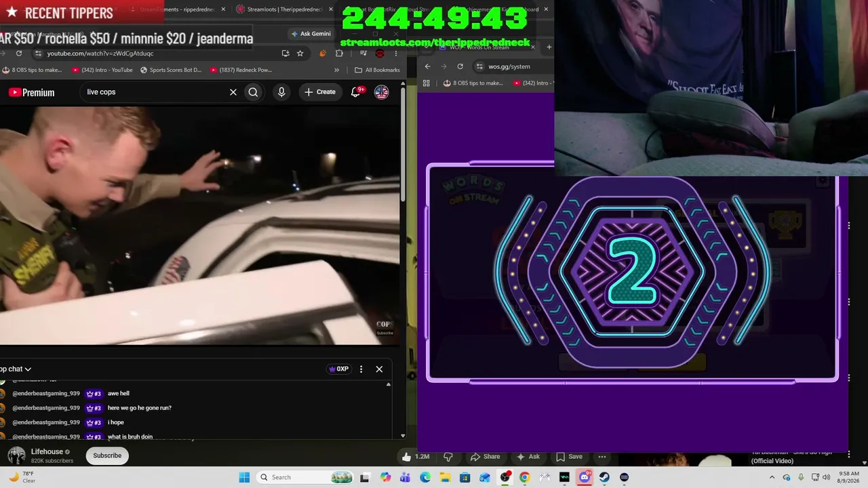Screen dimensions: 868x488
Task: Open the volume speaker icon in system tray
Action: click(827, 477)
